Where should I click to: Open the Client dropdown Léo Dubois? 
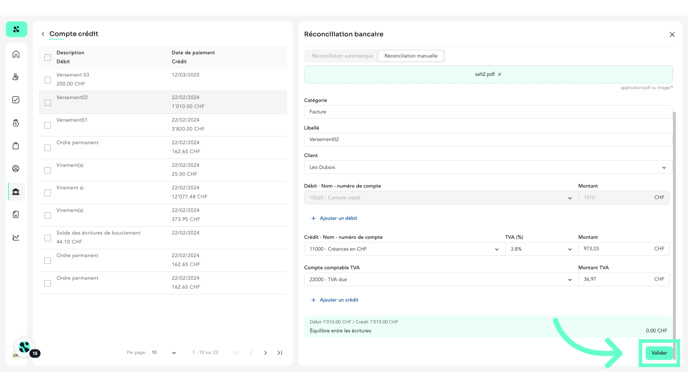click(487, 167)
